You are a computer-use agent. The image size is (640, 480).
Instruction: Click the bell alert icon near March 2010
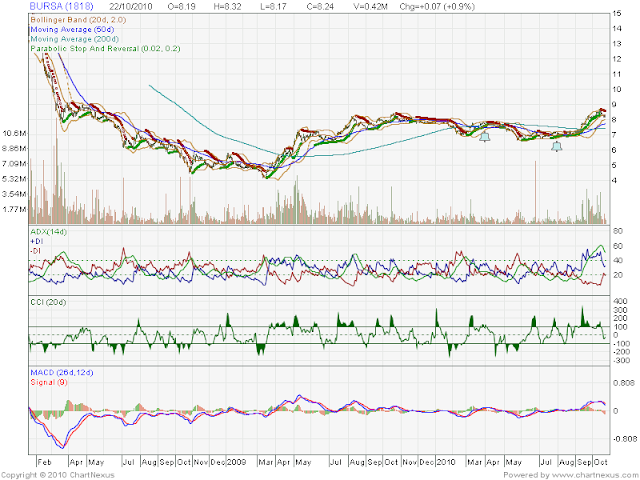pyautogui.click(x=484, y=137)
